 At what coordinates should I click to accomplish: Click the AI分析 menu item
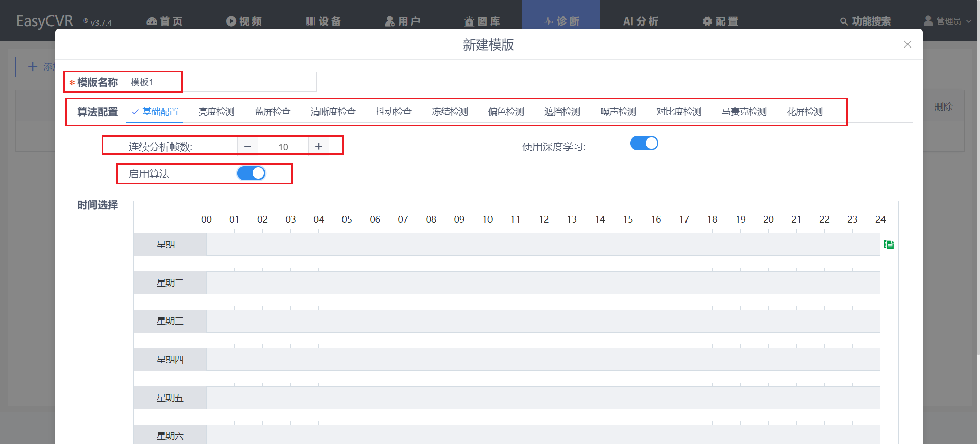[x=641, y=21]
